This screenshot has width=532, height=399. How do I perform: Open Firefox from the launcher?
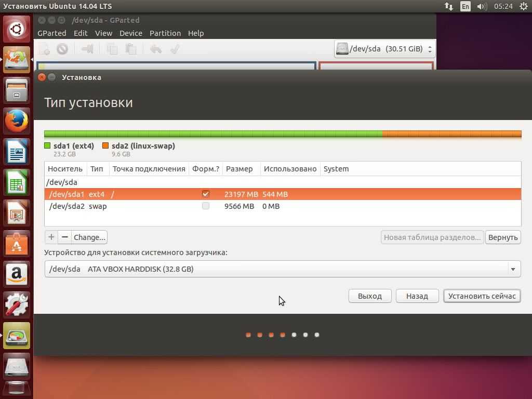[17, 122]
